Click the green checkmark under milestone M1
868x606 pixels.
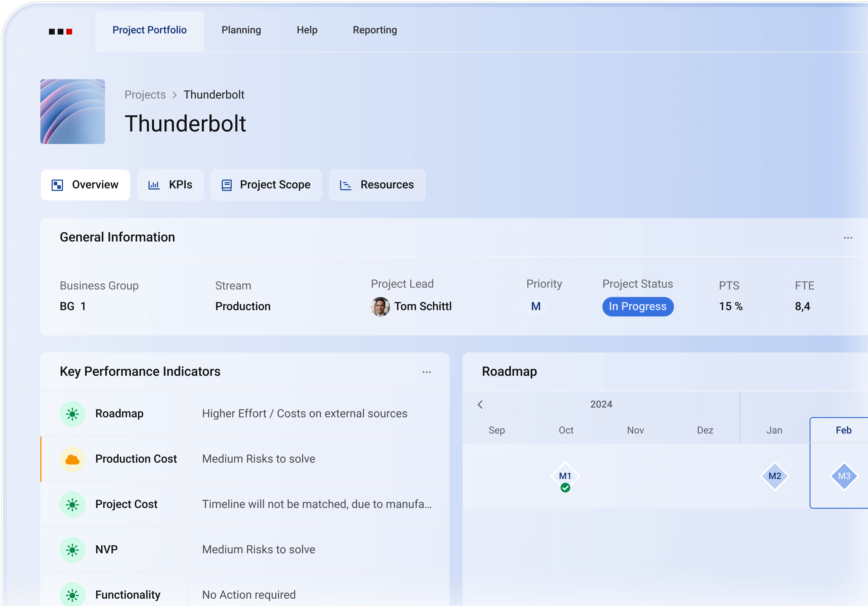(566, 488)
